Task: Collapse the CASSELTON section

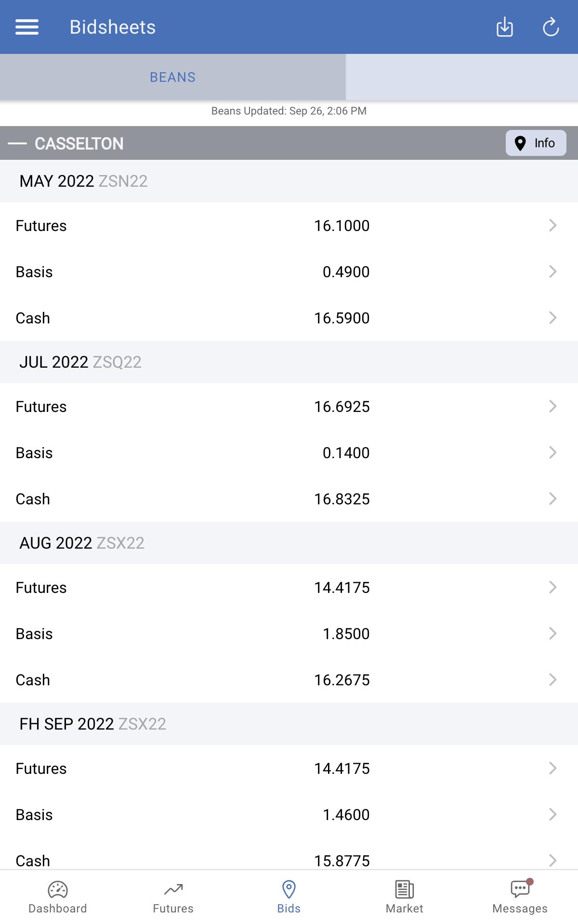Action: tap(17, 143)
